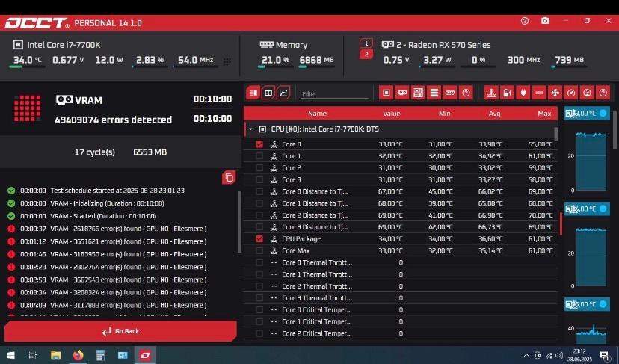The height and width of the screenshot is (364, 619).
Task: Click the test log scrollbar
Action: tap(239, 222)
